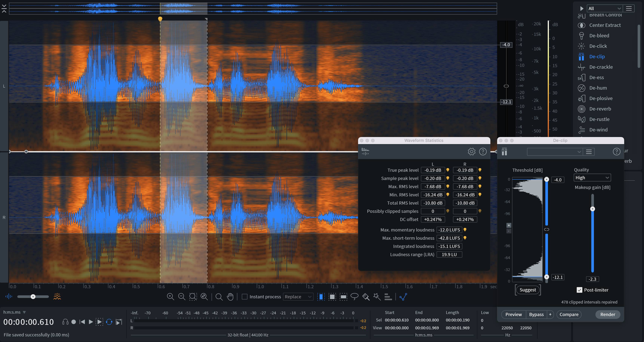Select the harmonics selection tool
The height and width of the screenshot is (342, 644).
click(388, 296)
